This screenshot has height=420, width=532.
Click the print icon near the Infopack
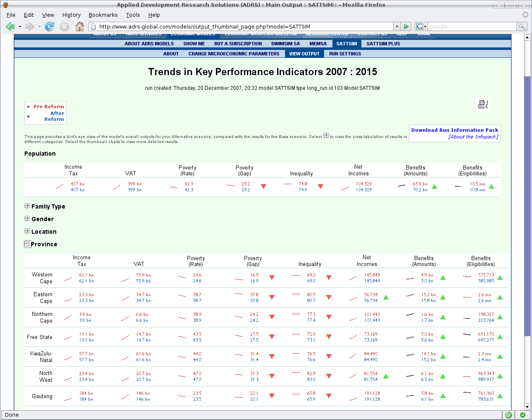[483, 104]
